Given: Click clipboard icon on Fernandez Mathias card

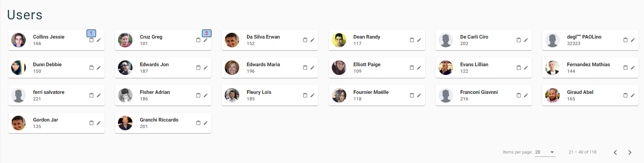Looking at the screenshot, I should pyautogui.click(x=625, y=68).
